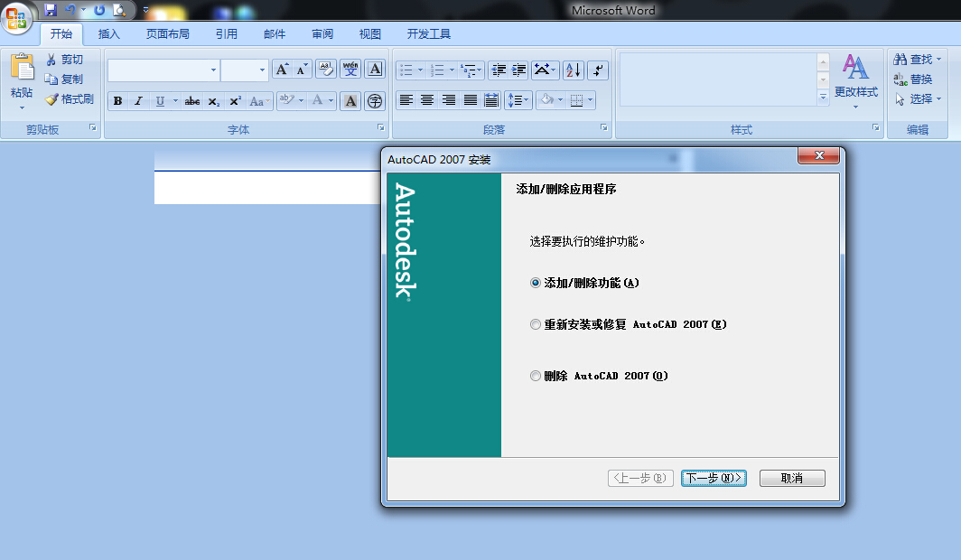
Task: Expand styles gallery more arrow
Action: click(x=823, y=98)
